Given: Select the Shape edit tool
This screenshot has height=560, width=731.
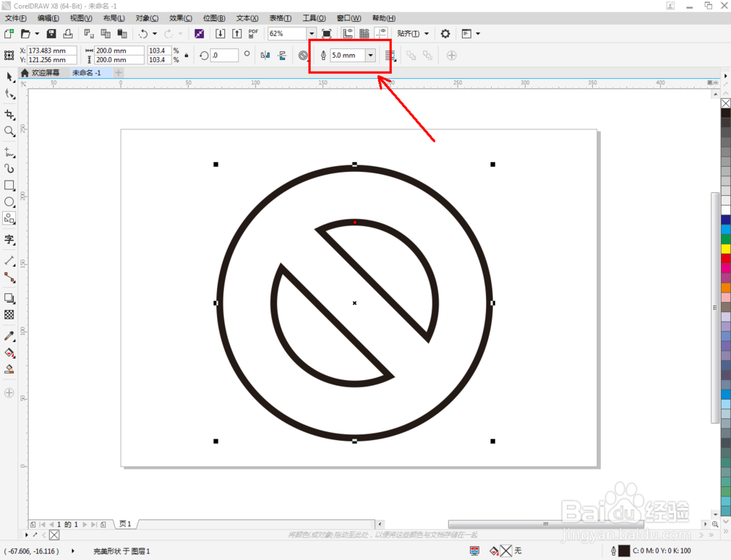Looking at the screenshot, I should pos(10,94).
